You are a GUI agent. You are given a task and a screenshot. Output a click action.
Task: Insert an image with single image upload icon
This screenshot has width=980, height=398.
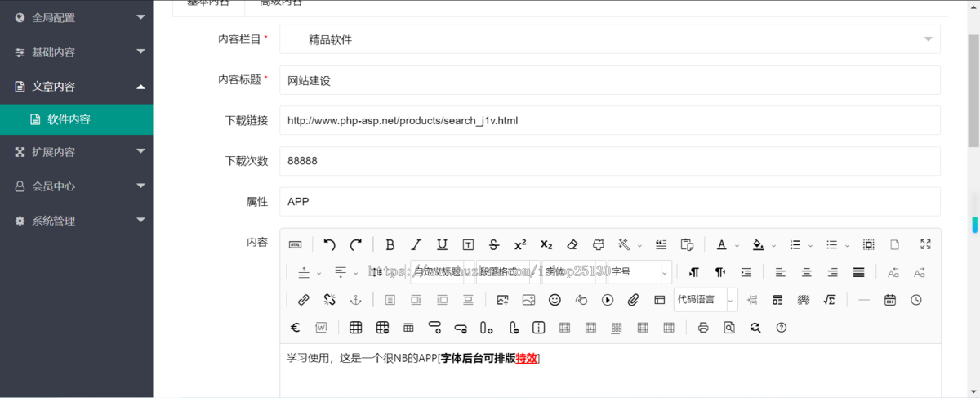pyautogui.click(x=502, y=300)
